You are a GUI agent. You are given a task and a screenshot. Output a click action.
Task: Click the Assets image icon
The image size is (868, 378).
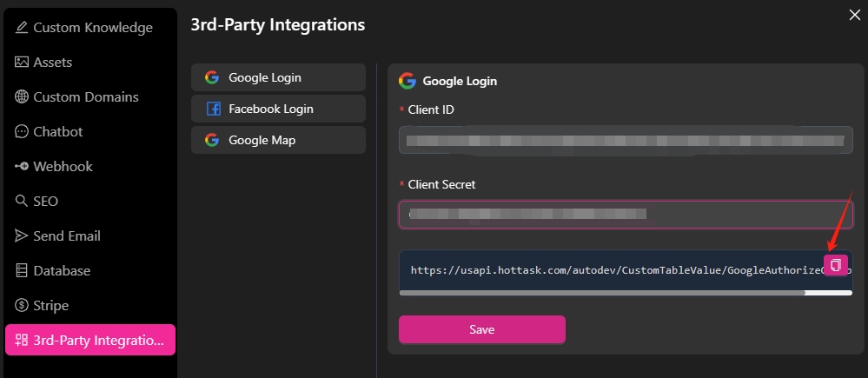tap(22, 62)
